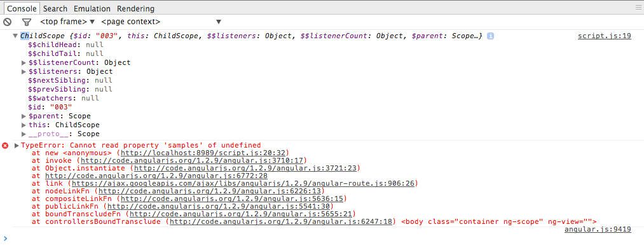644x250 pixels.
Task: Select the $$prevSibling: null row
Action: (70, 90)
